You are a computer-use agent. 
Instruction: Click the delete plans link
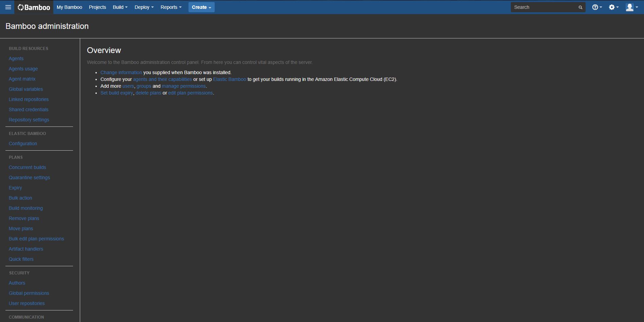click(x=148, y=93)
